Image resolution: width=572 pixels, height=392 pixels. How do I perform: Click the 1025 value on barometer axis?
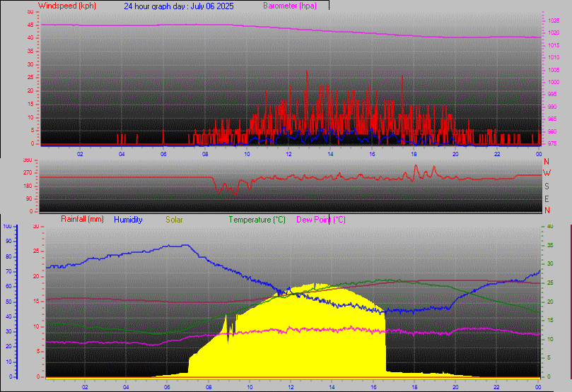(554, 20)
